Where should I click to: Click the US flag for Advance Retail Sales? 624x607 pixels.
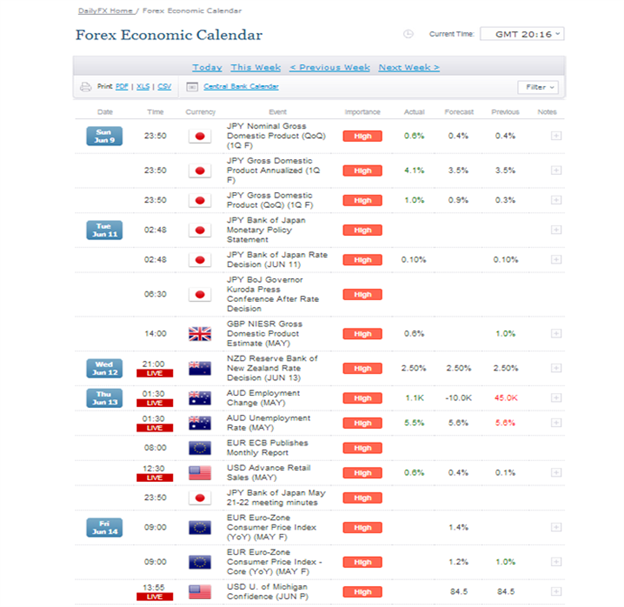(200, 473)
